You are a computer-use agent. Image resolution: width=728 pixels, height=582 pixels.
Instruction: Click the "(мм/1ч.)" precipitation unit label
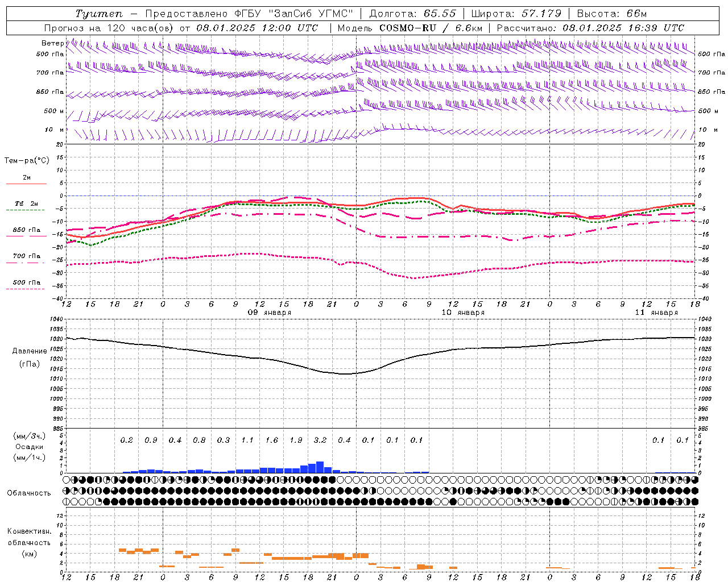pyautogui.click(x=29, y=458)
